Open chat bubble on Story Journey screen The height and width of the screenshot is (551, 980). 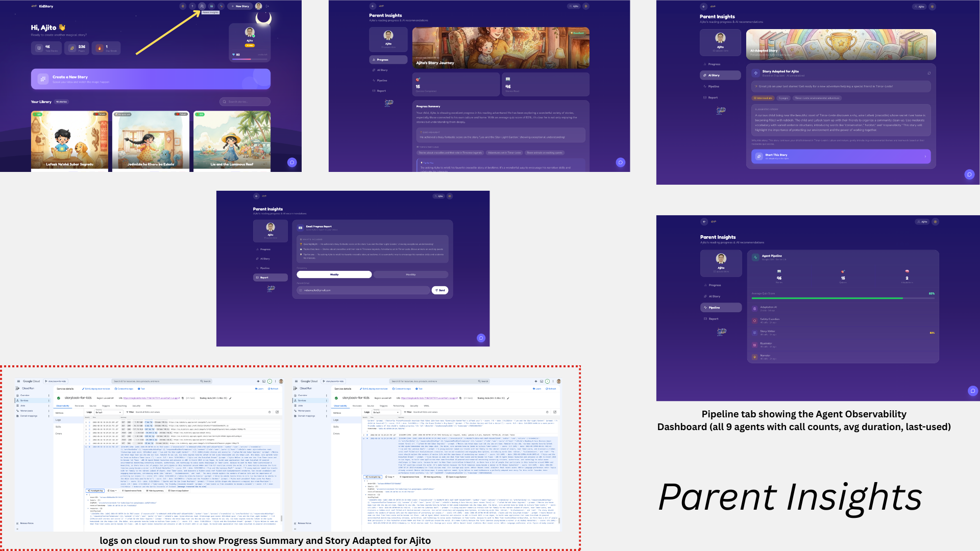621,162
